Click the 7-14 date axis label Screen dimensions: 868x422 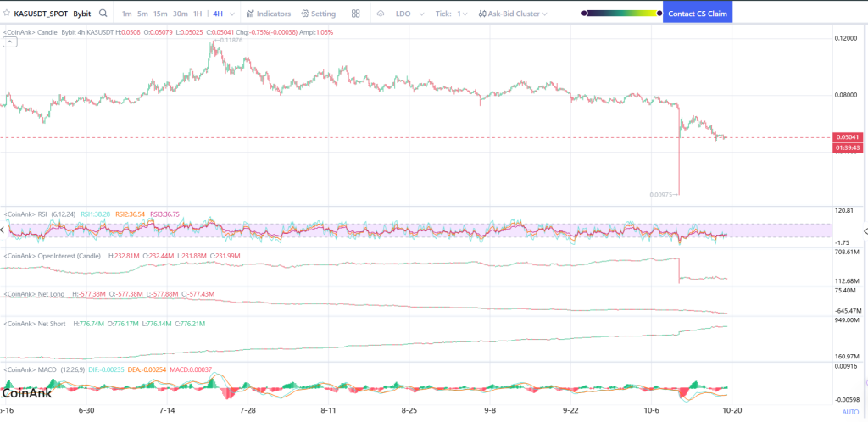167,411
